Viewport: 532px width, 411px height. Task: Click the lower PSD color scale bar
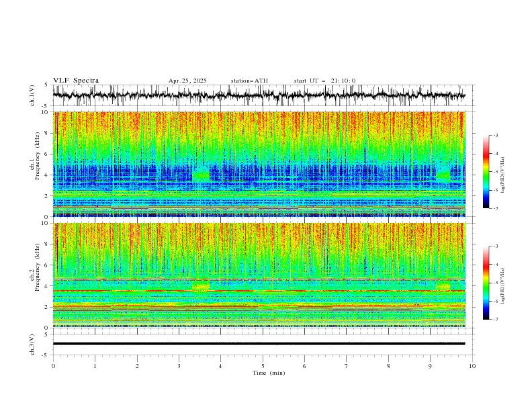pos(486,283)
